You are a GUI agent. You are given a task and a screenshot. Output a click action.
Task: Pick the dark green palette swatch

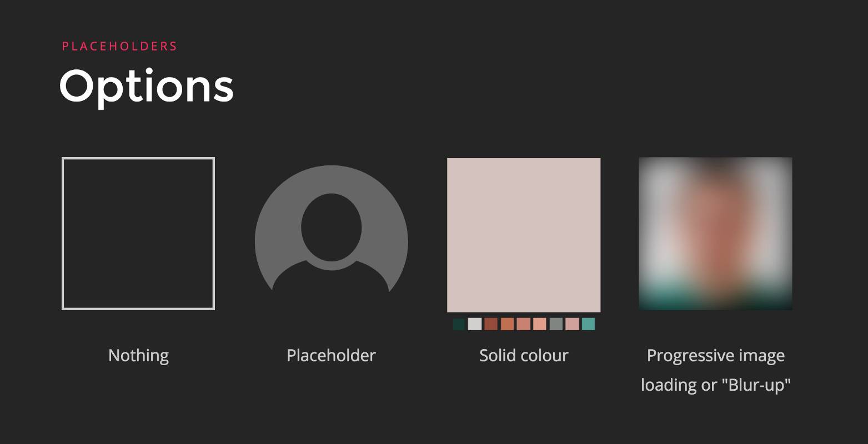pyautogui.click(x=459, y=324)
